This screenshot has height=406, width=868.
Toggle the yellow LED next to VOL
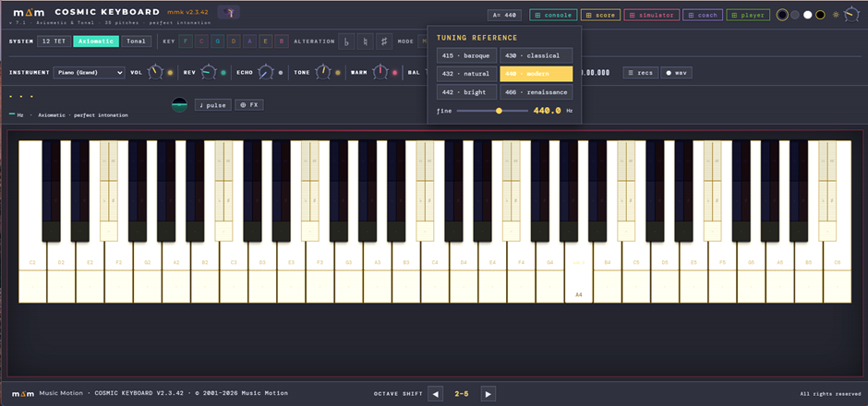coord(170,73)
